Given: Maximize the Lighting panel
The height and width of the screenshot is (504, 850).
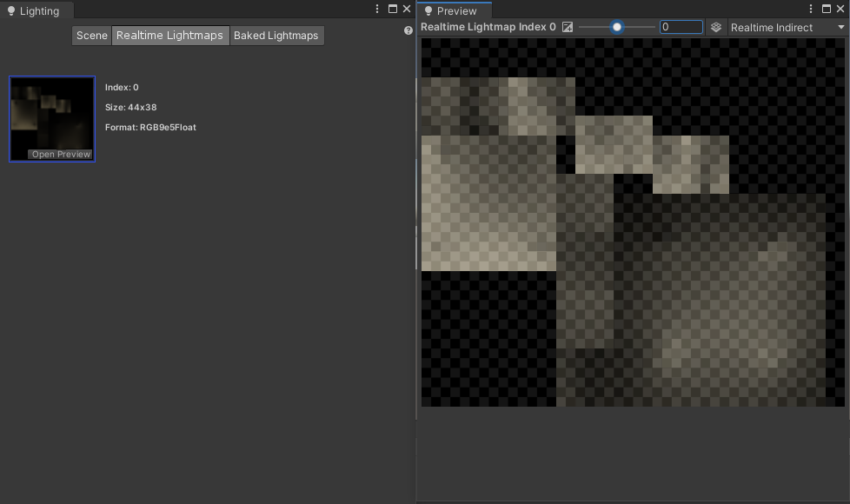Looking at the screenshot, I should click(393, 9).
